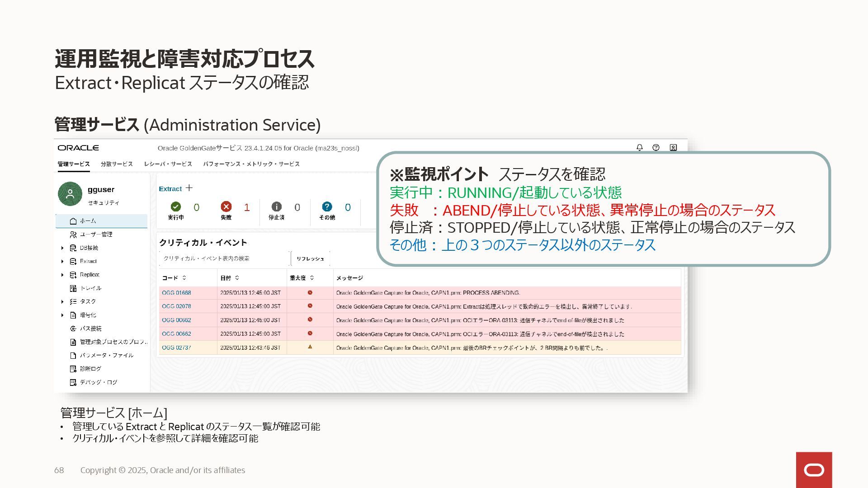This screenshot has height=488, width=868.
Task: Open the パフォーマンス・メトリック・サービス tab
Action: (x=251, y=164)
